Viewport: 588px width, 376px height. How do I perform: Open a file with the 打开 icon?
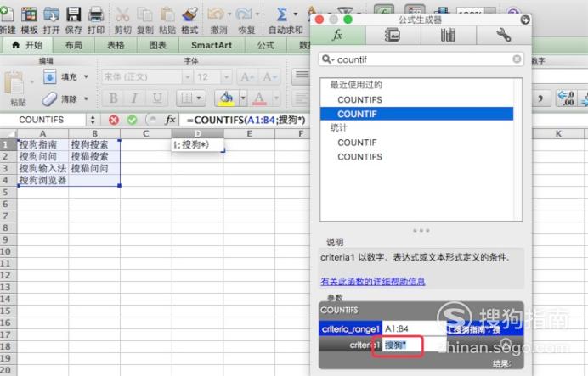coord(51,15)
